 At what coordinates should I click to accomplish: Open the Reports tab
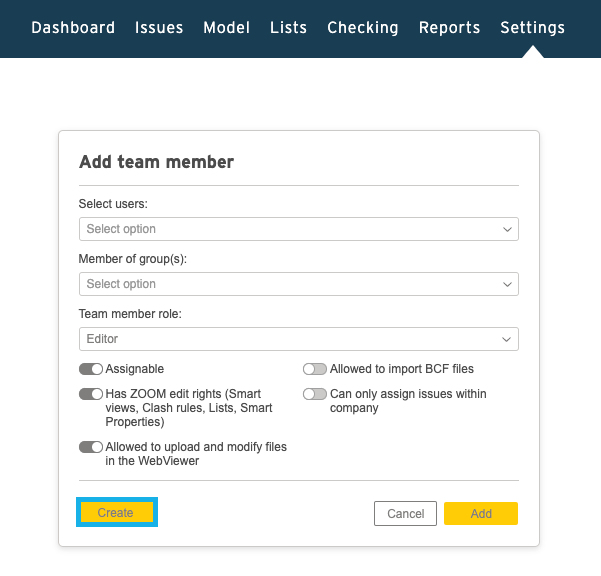pos(449,28)
